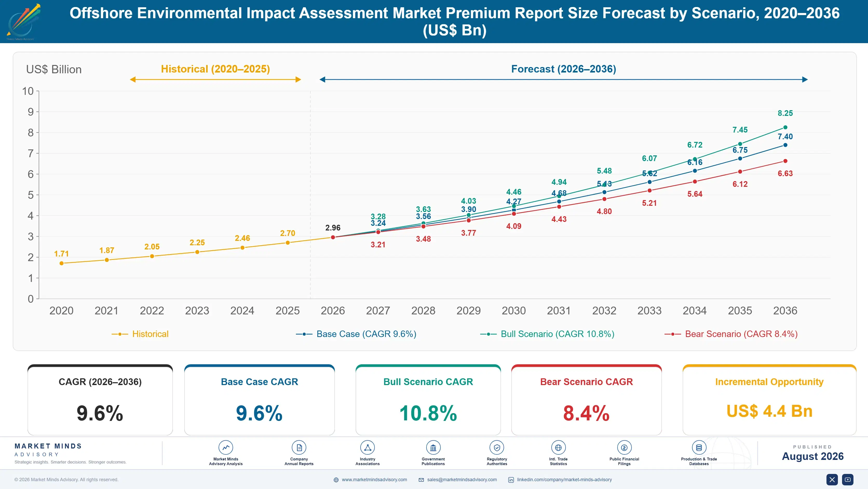Click the 2022 value label 2.05
The height and width of the screenshot is (489, 868).
(152, 247)
